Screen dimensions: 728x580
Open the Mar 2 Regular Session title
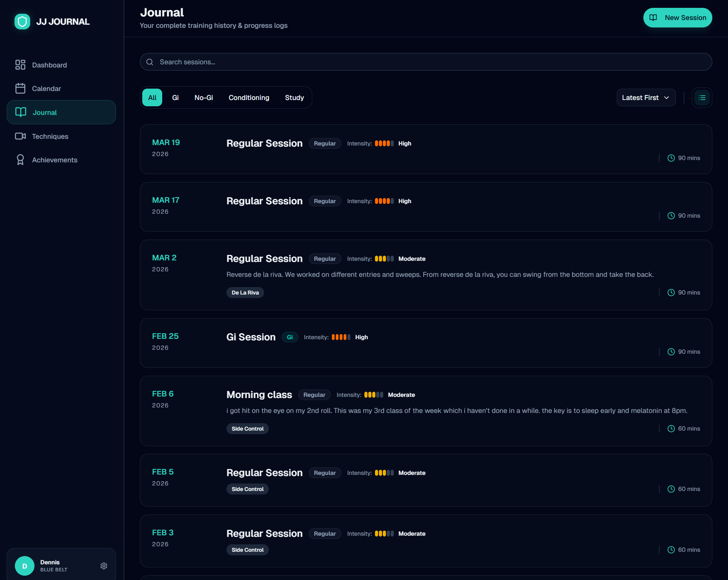pyautogui.click(x=264, y=259)
